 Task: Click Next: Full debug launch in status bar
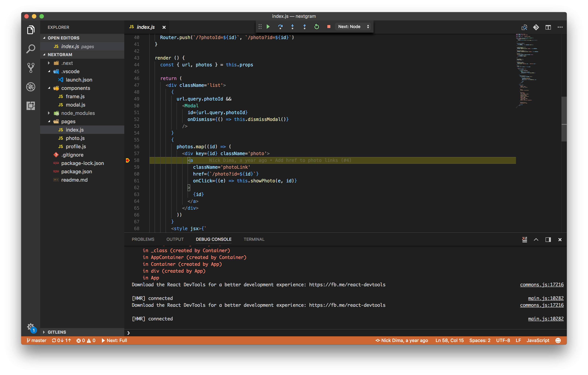[x=114, y=340]
